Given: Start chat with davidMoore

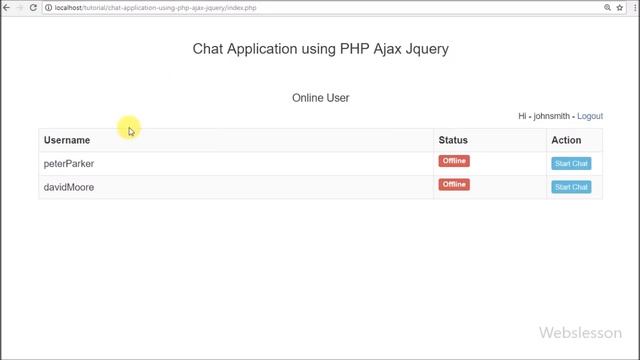Looking at the screenshot, I should click(x=571, y=187).
